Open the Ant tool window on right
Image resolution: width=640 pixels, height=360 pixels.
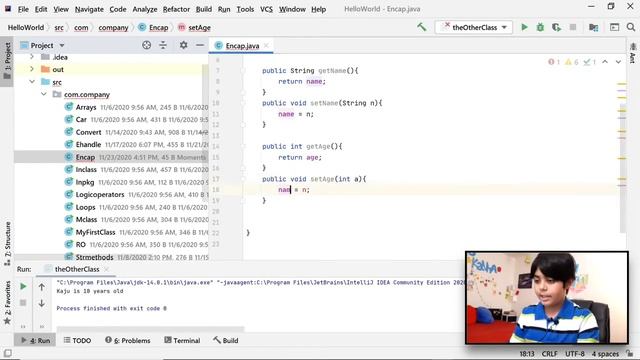(633, 53)
